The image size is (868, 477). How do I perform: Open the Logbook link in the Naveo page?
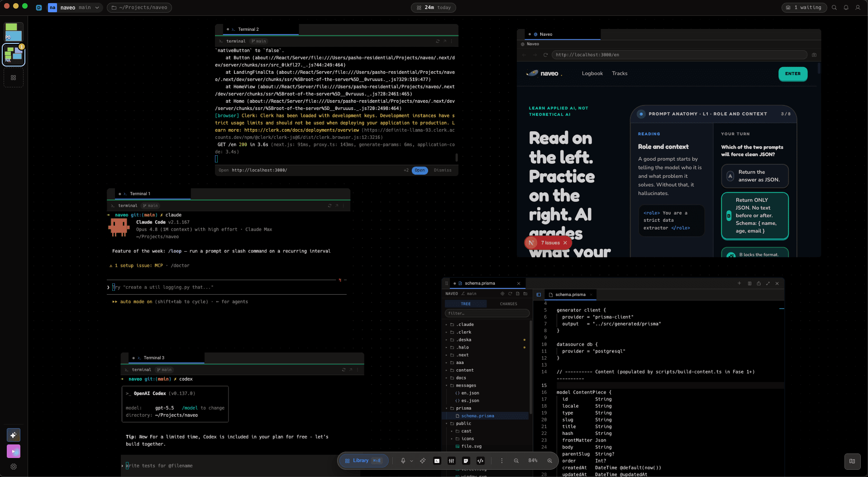click(592, 73)
